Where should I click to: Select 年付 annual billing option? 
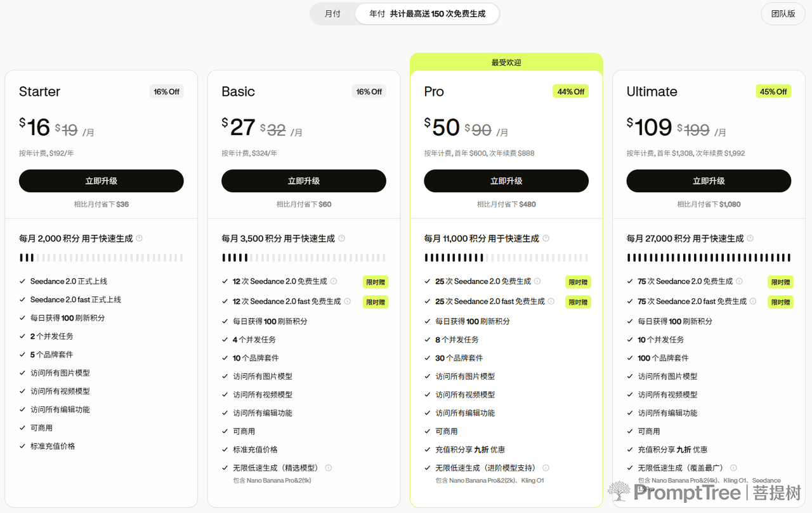428,13
